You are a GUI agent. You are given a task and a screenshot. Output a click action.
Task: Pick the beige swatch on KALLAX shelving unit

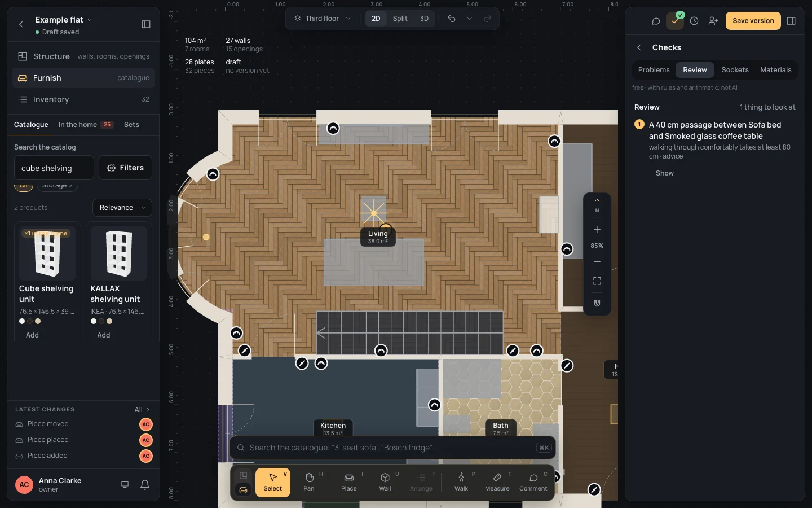click(109, 321)
